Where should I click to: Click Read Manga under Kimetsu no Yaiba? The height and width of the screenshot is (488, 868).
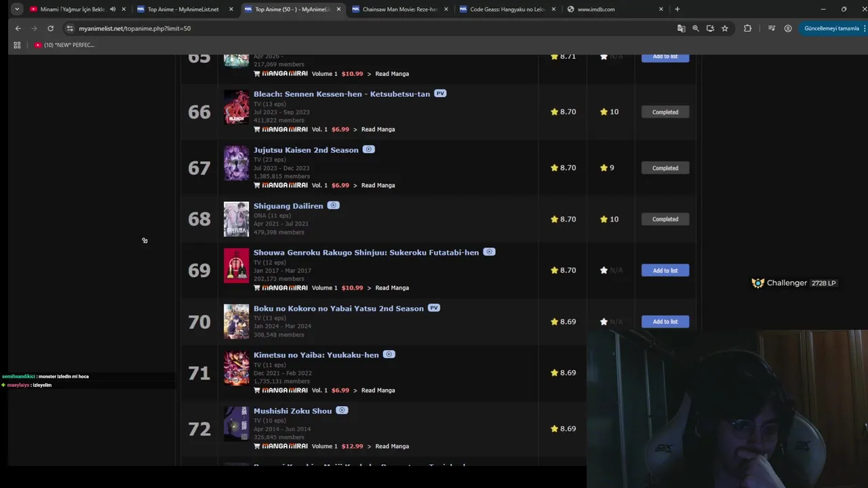pos(378,390)
